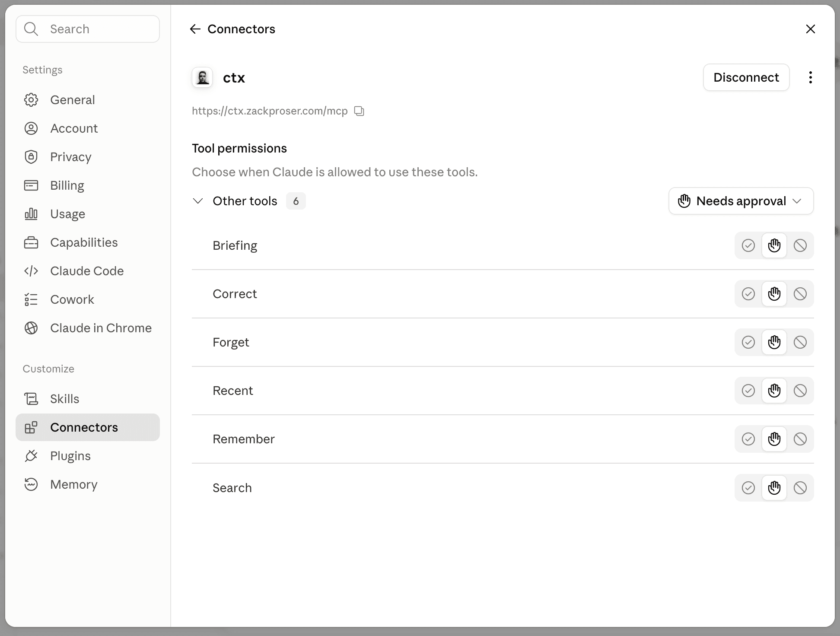Open the Skills section
The height and width of the screenshot is (636, 840).
tap(88, 399)
